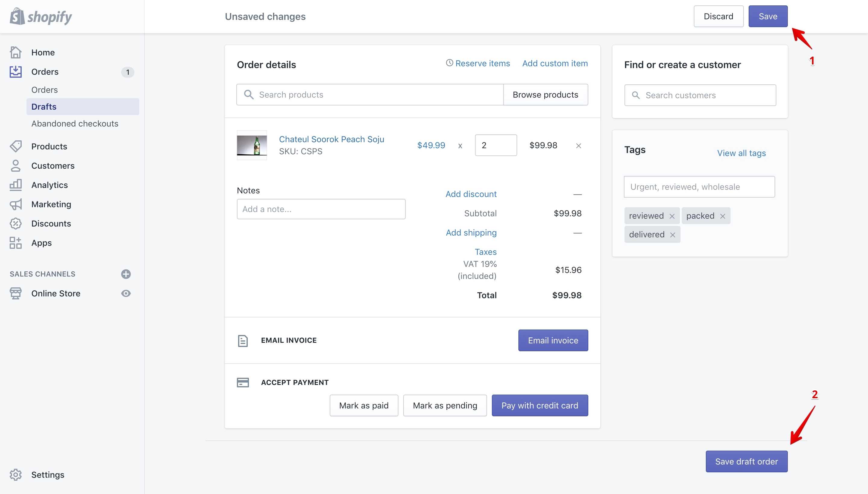Click View all tags link

point(741,153)
